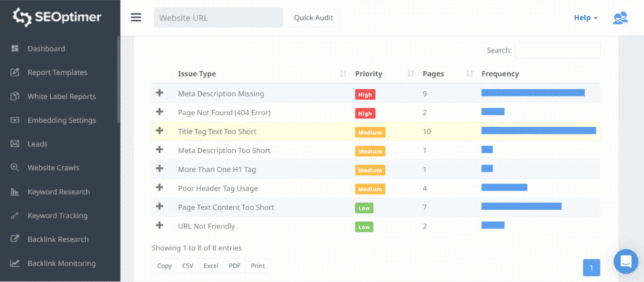The height and width of the screenshot is (282, 644).
Task: Click the Leads envelope icon
Action: tap(15, 144)
